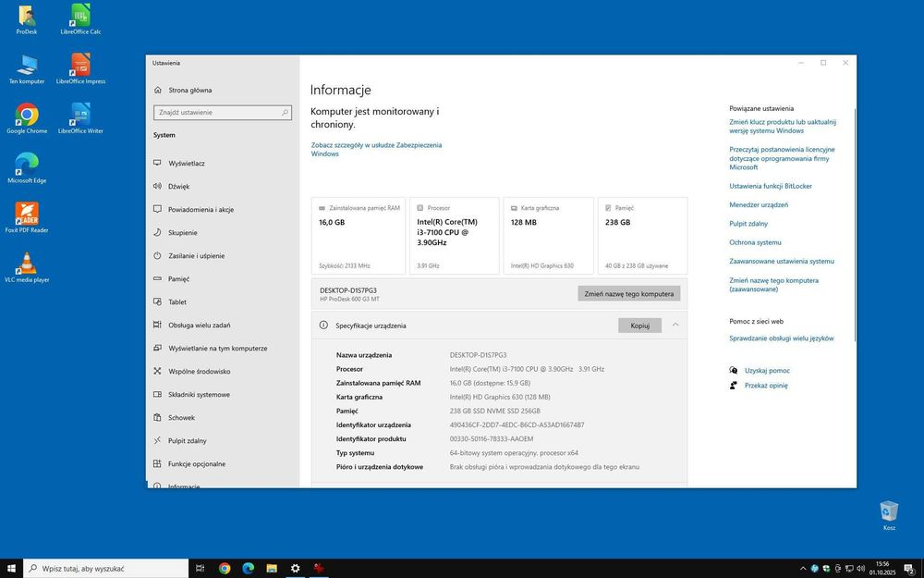Click the Zainstalowana pamięć RAM card
Screen dimensions: 924x578
click(x=359, y=236)
